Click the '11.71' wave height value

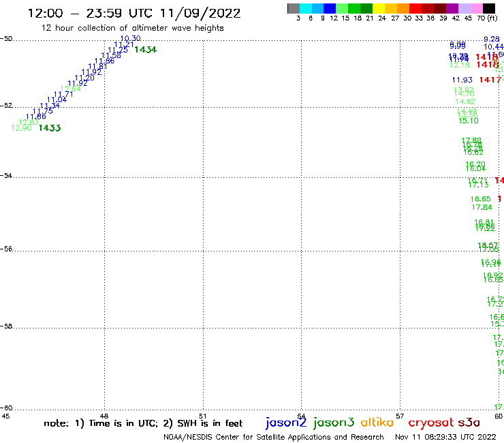[x=63, y=95]
